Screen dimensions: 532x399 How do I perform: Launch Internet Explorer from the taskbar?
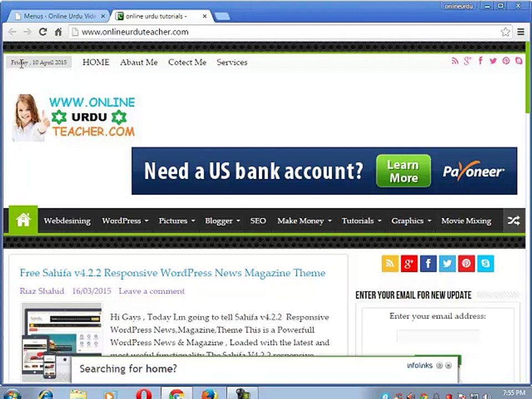[45, 395]
